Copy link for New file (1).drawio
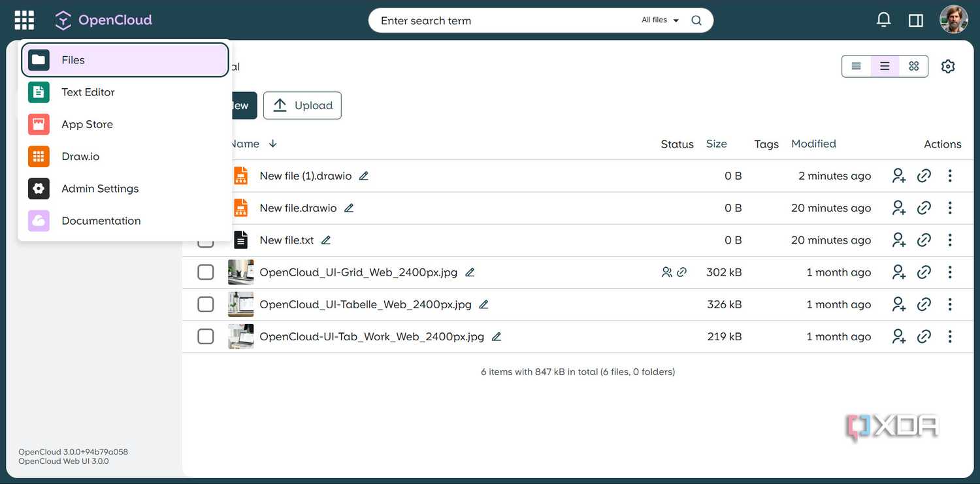Screen dimensions: 980x484 click(924, 176)
